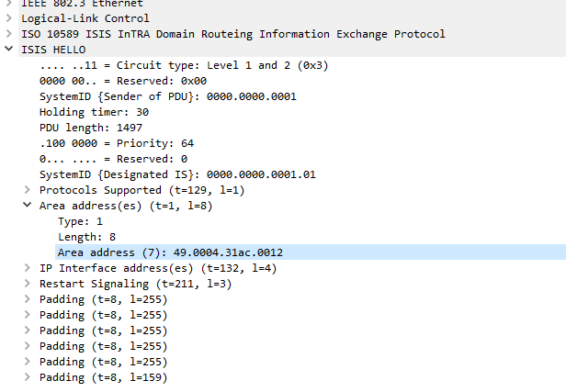Expand Restart Signaling (t=211, l=3)
Viewport: 566px width, 392px height.
tap(28, 284)
